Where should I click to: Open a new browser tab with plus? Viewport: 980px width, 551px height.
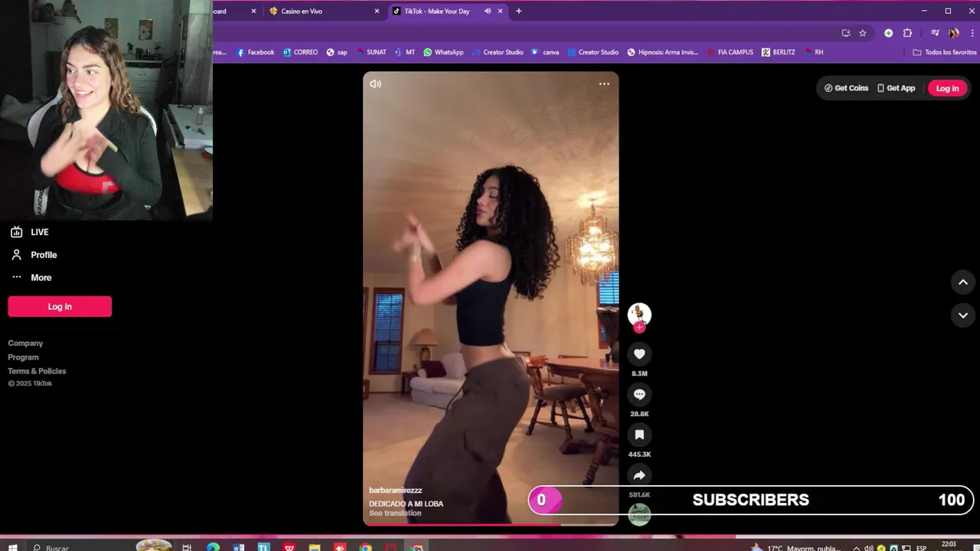pos(519,11)
